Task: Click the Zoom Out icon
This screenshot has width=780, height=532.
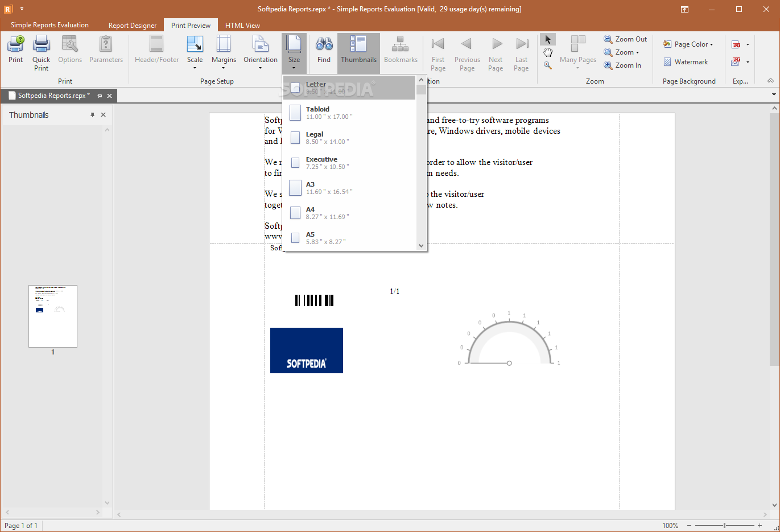Action: click(608, 39)
